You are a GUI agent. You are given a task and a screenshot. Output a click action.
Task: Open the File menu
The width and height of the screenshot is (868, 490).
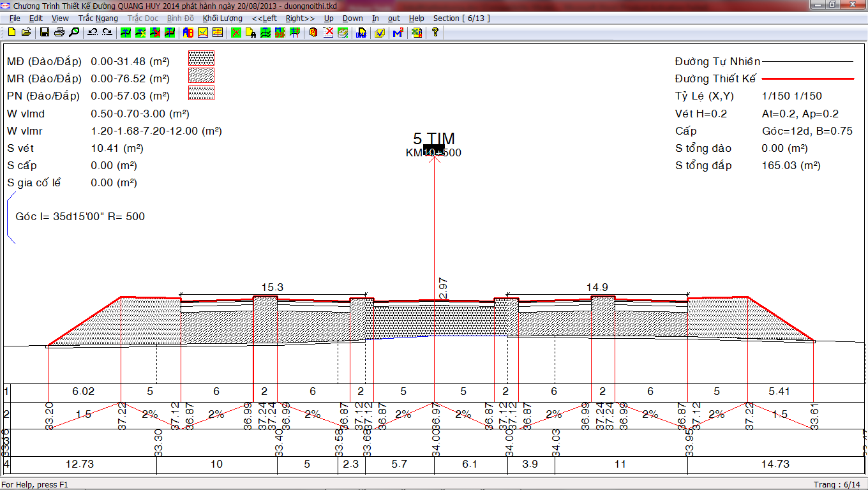click(x=15, y=19)
